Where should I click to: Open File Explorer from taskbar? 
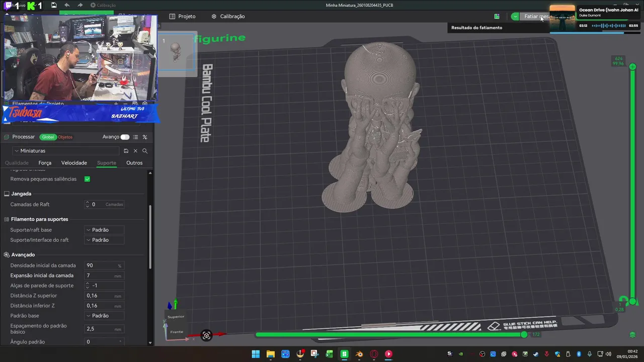(270, 354)
